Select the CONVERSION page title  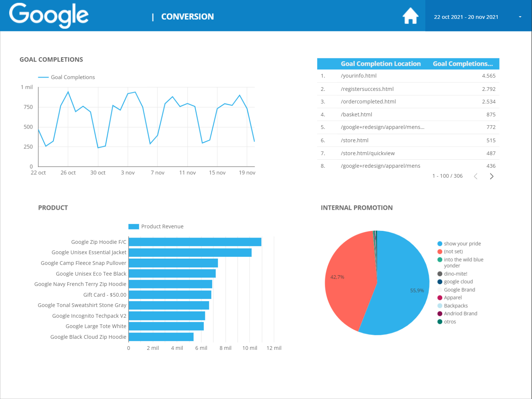pyautogui.click(x=188, y=17)
